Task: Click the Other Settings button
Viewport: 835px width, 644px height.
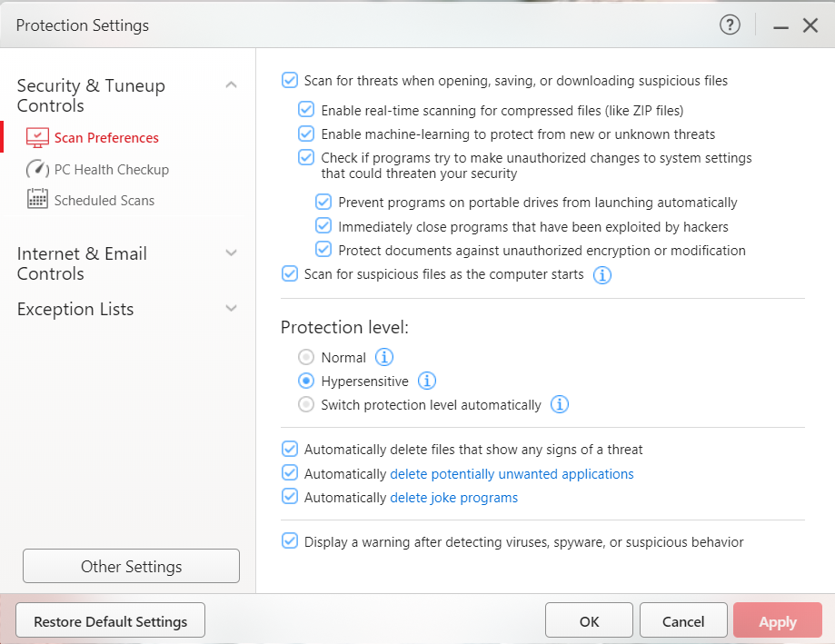Action: pos(131,566)
